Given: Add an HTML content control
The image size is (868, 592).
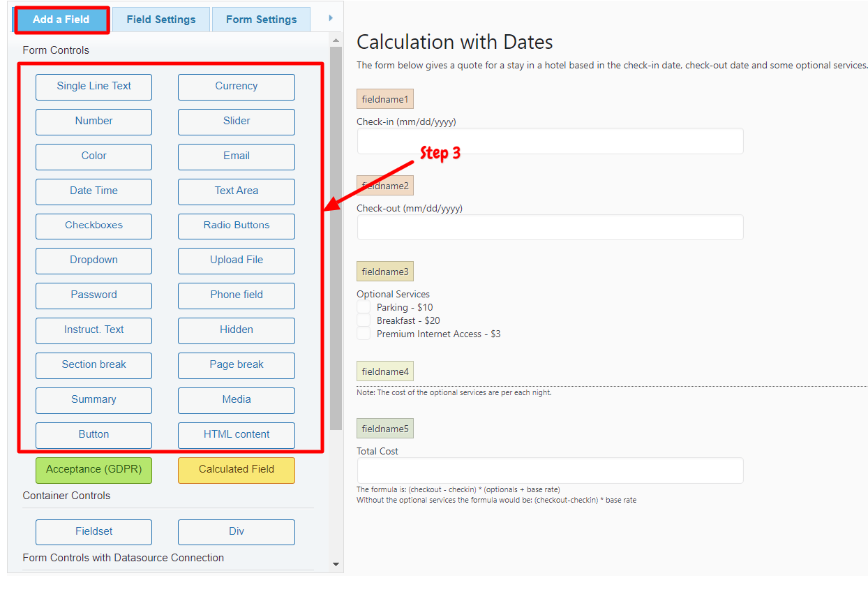Looking at the screenshot, I should click(237, 435).
